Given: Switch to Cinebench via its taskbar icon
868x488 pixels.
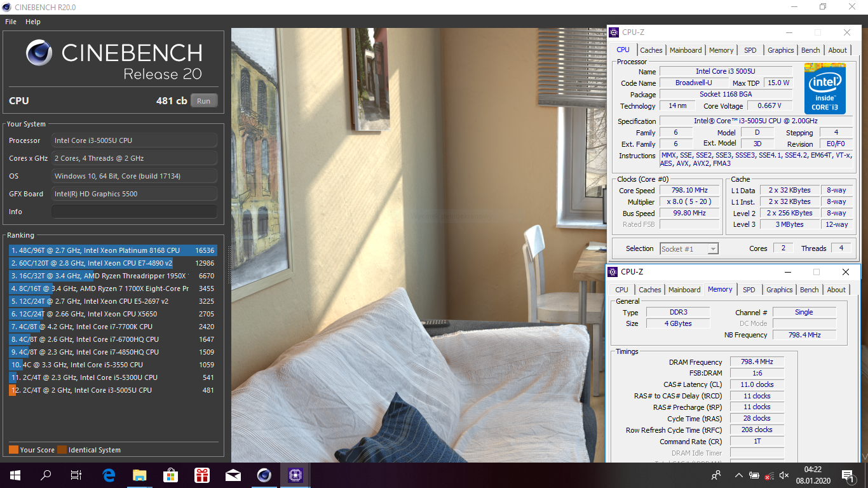Looking at the screenshot, I should (x=264, y=475).
